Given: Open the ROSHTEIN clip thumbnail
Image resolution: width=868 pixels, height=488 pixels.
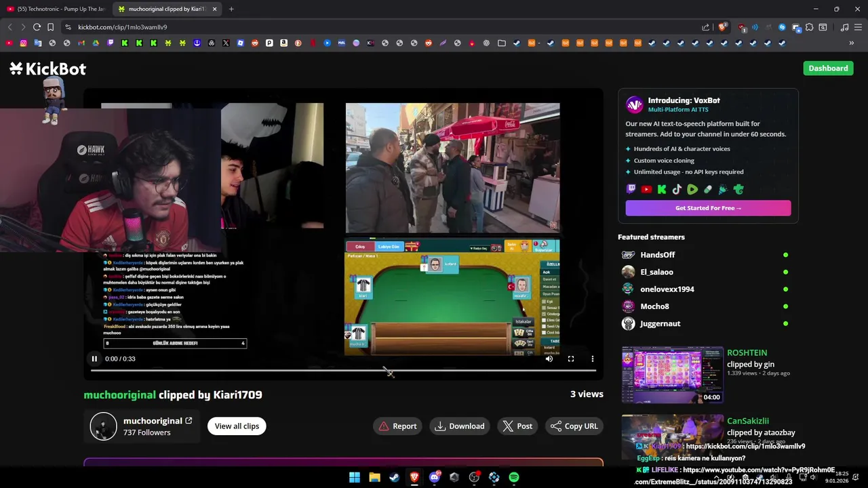Looking at the screenshot, I should click(672, 375).
